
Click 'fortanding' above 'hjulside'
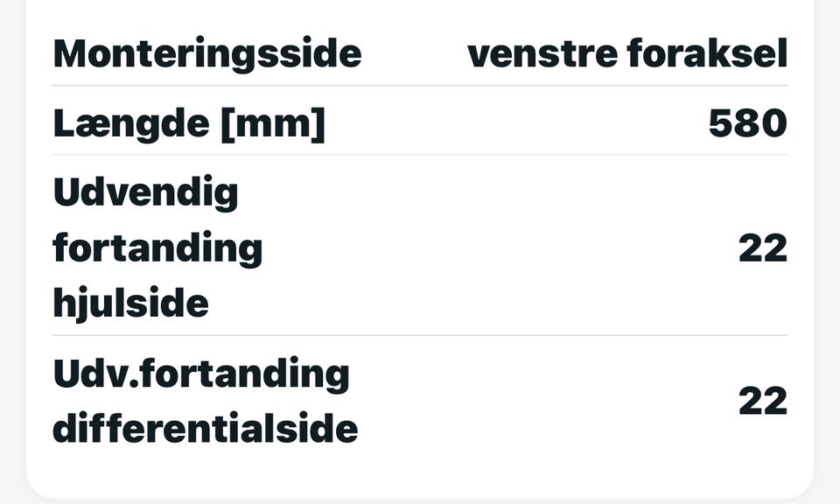tap(157, 248)
